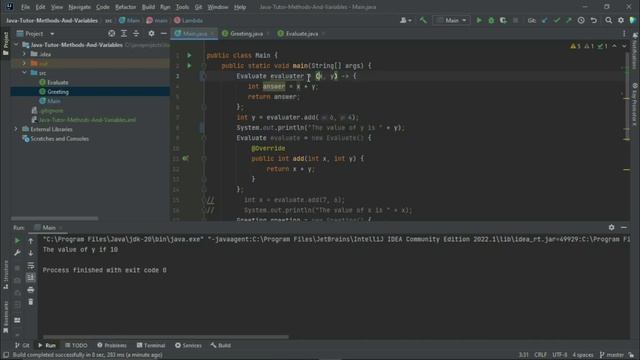Click run gutter arrow beside main method
The width and height of the screenshot is (640, 360).
189,65
